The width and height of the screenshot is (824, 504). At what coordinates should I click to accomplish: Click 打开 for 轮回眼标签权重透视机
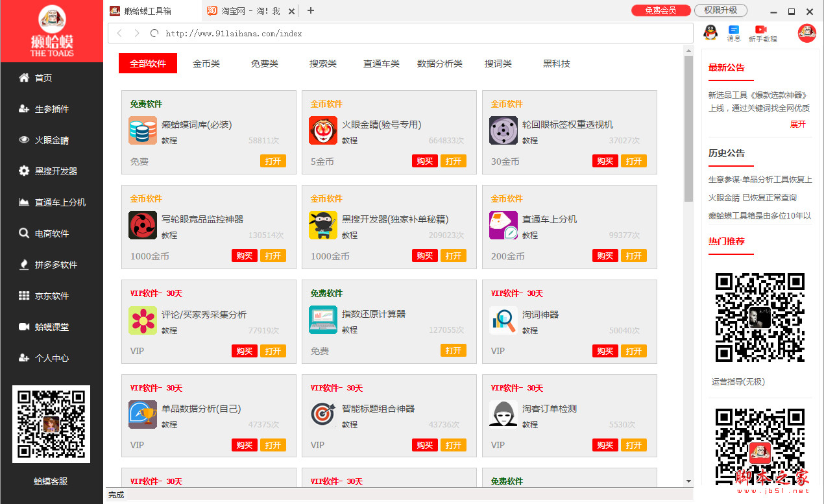[634, 161]
